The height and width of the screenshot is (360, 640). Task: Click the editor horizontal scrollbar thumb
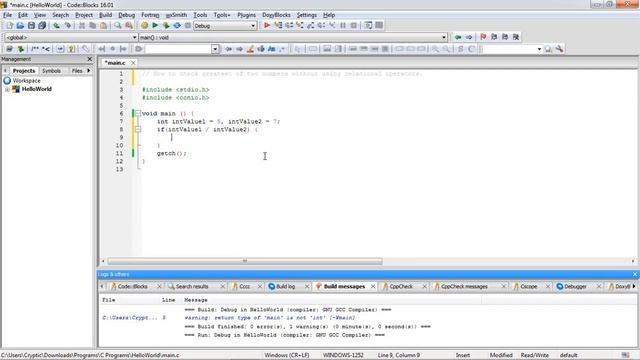tap(245, 261)
